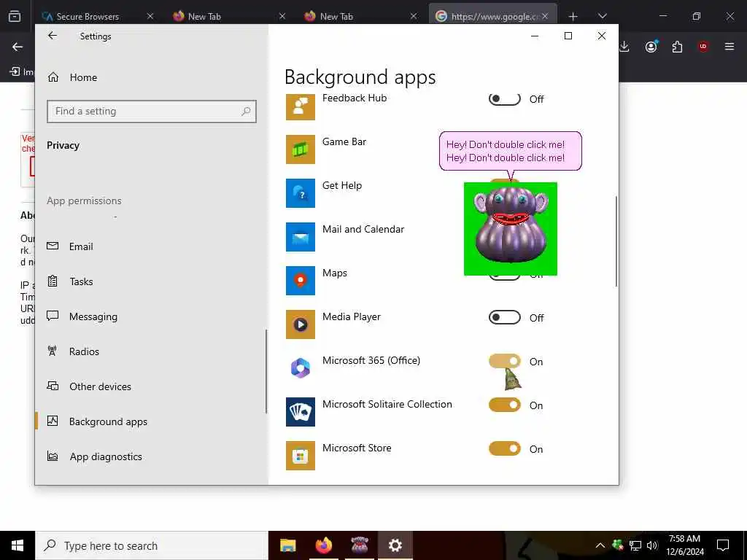Click the network tray icon

tap(635, 545)
